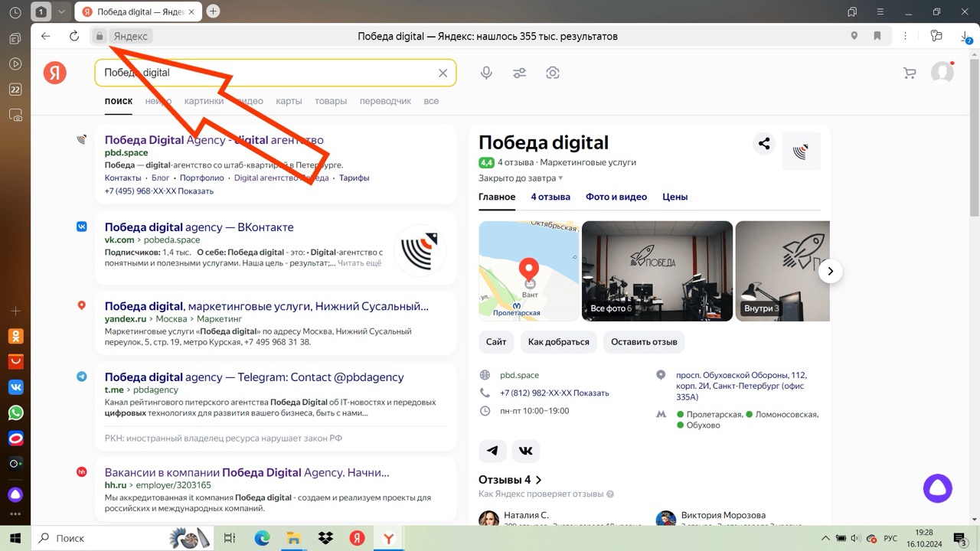
Task: Open the company Telegram icon button
Action: click(x=492, y=451)
